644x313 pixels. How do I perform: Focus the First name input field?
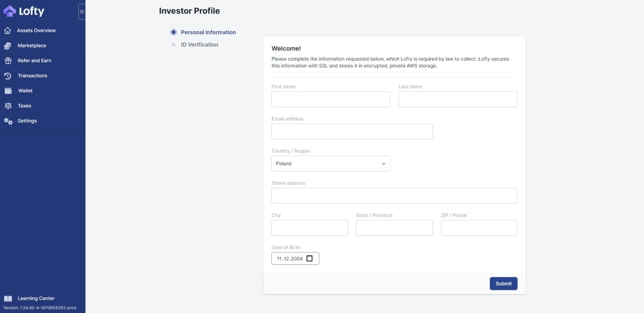[x=330, y=99]
